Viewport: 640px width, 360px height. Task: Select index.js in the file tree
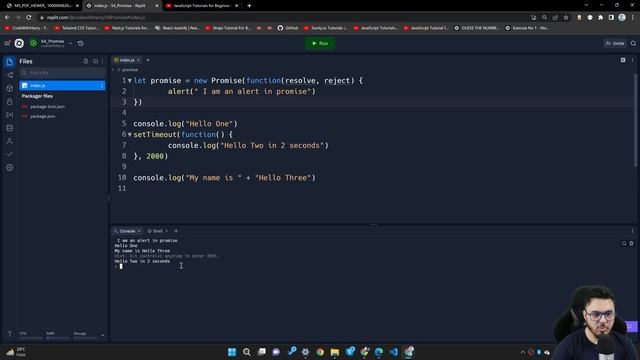click(x=62, y=85)
